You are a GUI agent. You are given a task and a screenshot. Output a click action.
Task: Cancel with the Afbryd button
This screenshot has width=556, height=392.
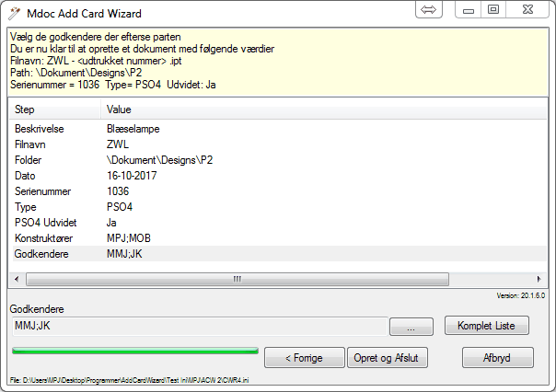[x=497, y=358]
